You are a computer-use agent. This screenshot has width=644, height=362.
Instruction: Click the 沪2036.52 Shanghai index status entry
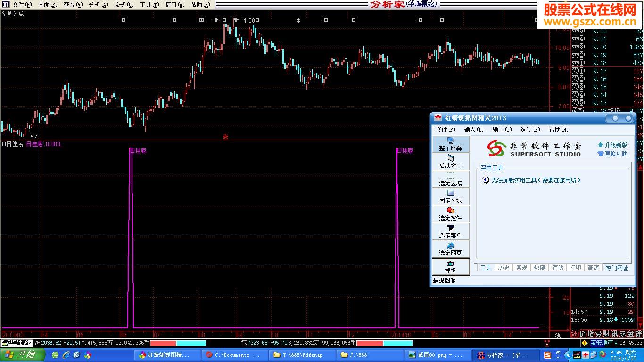point(92,343)
